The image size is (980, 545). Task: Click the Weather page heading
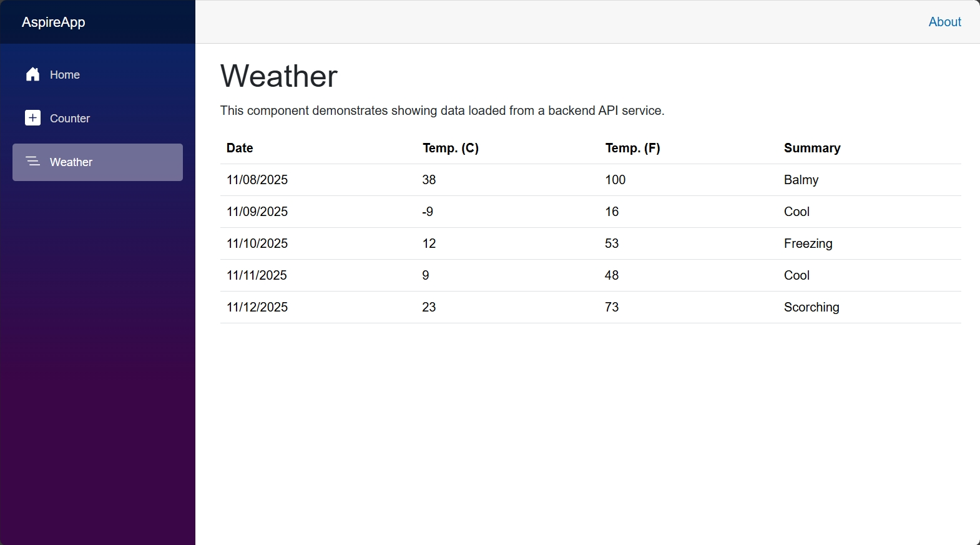279,76
